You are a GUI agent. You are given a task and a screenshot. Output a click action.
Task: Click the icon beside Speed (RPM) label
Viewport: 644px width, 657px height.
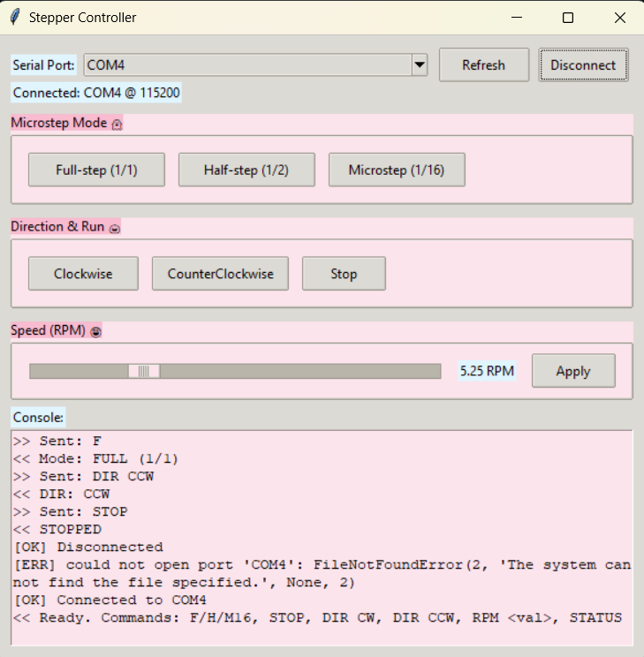[96, 332]
